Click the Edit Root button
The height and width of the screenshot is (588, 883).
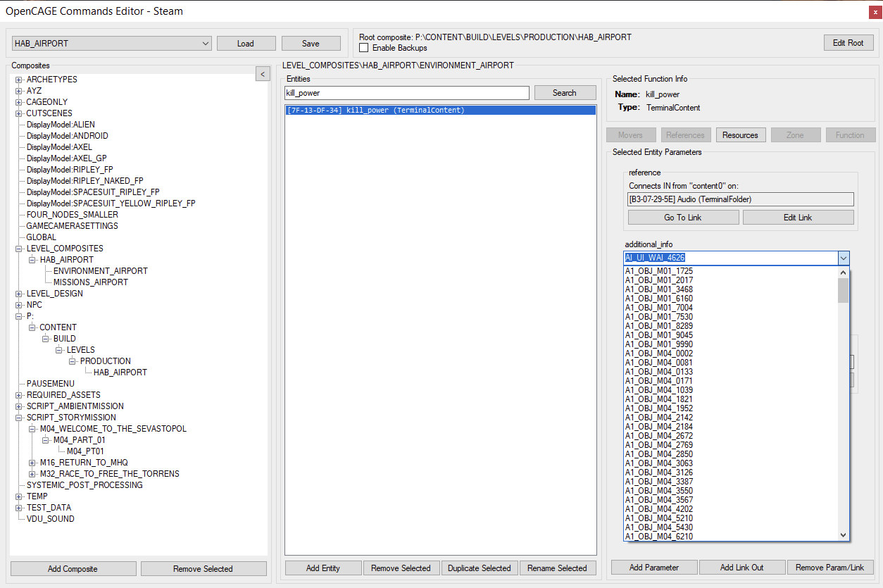coord(848,42)
